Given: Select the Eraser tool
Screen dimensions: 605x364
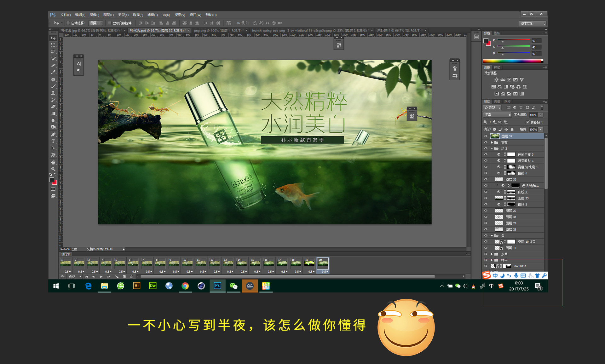Looking at the screenshot, I should click(x=53, y=107).
